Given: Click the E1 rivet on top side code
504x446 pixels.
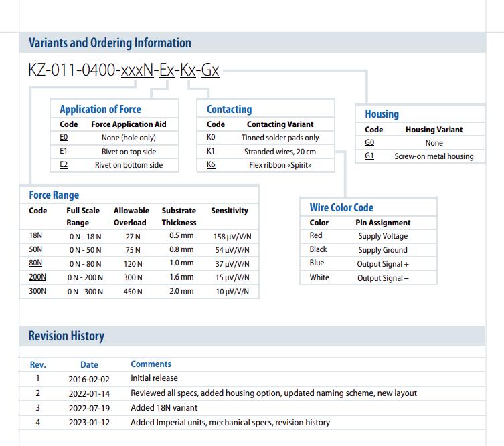Looking at the screenshot, I should point(64,152).
